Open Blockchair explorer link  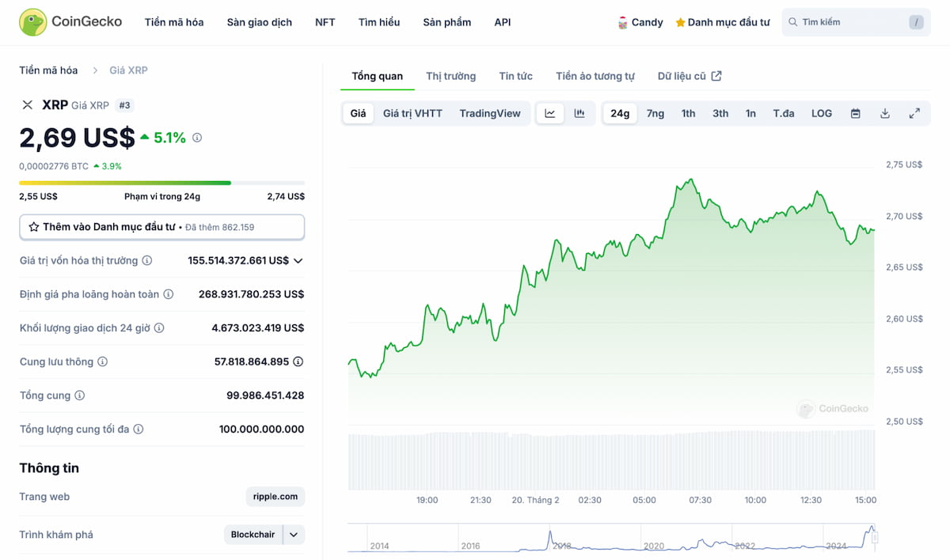tap(253, 535)
